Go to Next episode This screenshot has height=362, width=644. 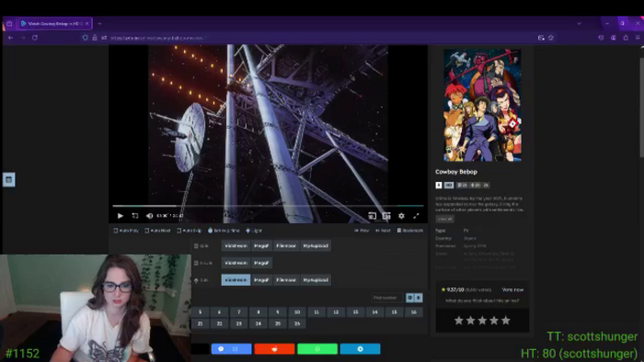coord(383,231)
